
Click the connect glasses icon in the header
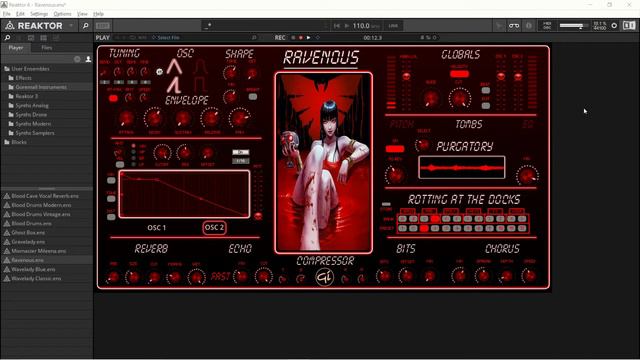click(514, 26)
